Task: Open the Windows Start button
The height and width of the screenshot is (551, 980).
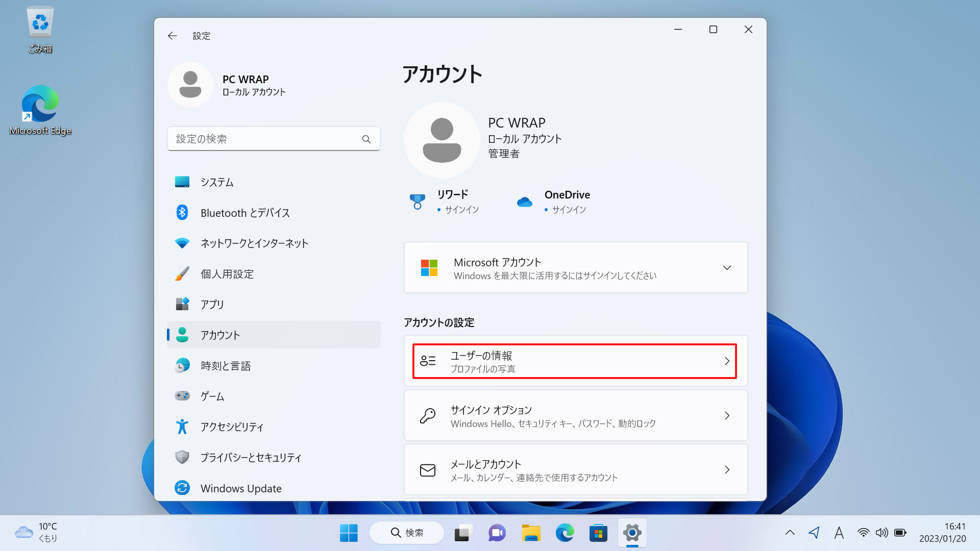Action: 349,533
